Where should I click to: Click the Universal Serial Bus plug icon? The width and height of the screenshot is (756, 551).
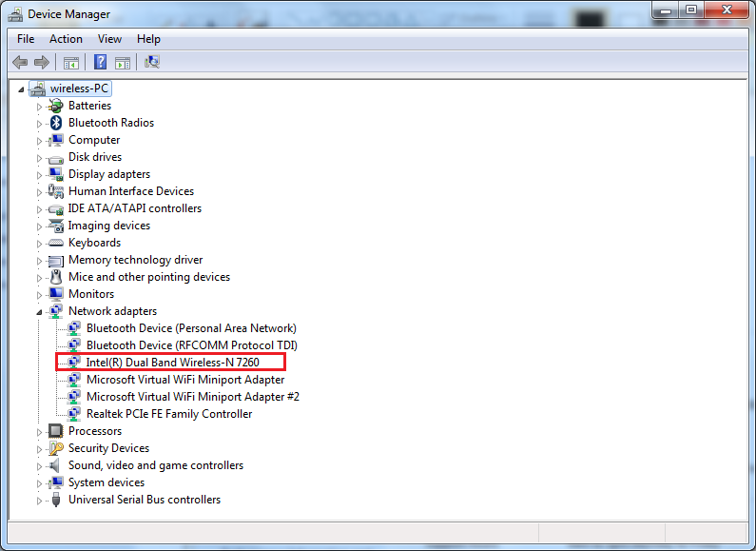[x=56, y=500]
